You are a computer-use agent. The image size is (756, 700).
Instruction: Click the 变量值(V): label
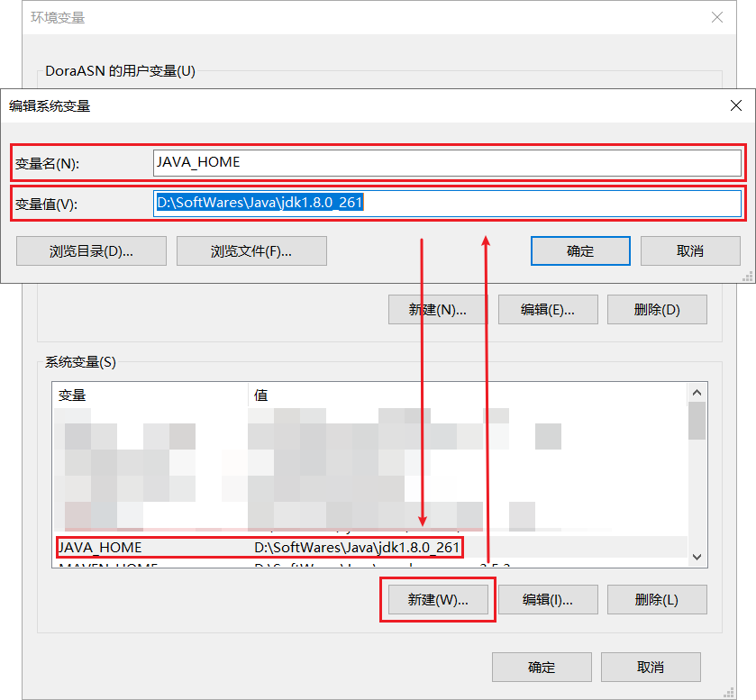[46, 205]
